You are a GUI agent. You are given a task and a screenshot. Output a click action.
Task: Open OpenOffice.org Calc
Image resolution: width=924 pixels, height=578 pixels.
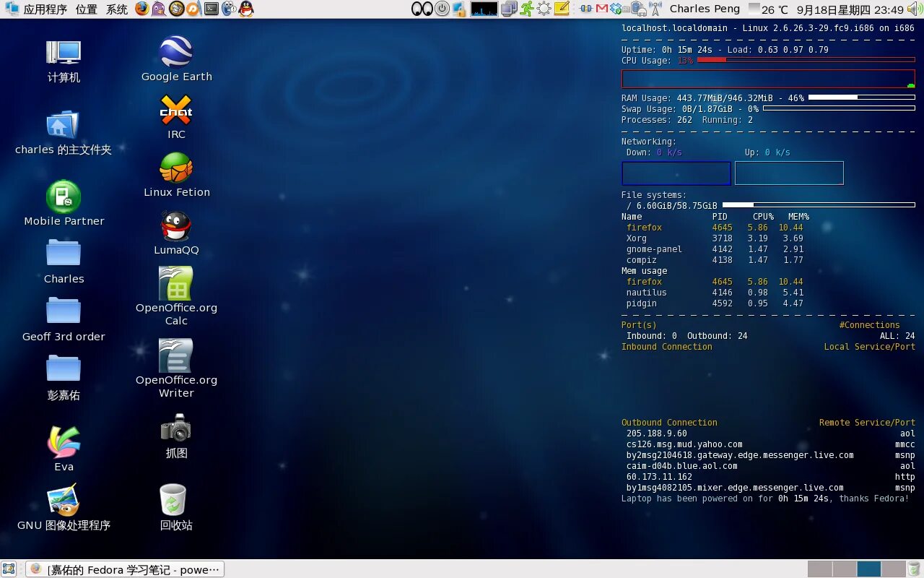click(176, 296)
